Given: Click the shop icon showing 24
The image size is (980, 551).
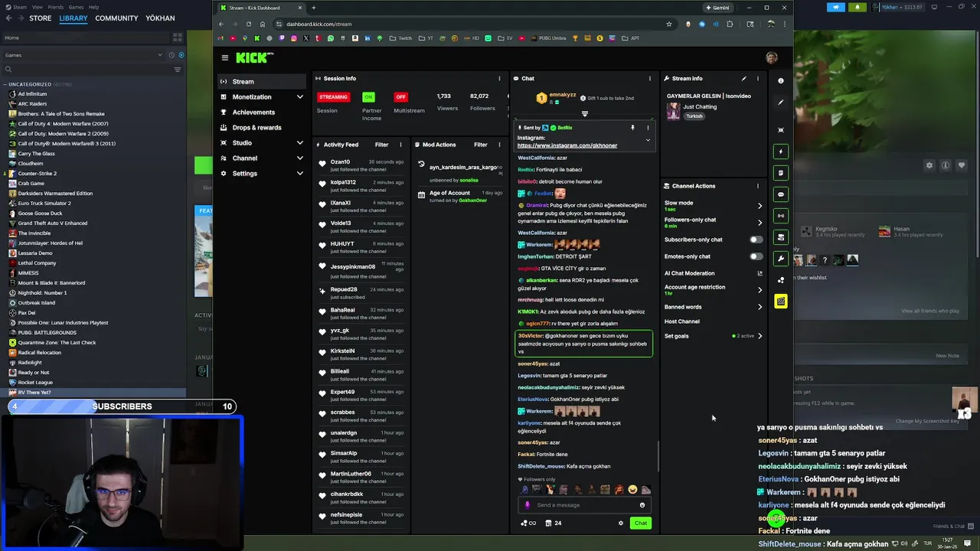Looking at the screenshot, I should 553,523.
